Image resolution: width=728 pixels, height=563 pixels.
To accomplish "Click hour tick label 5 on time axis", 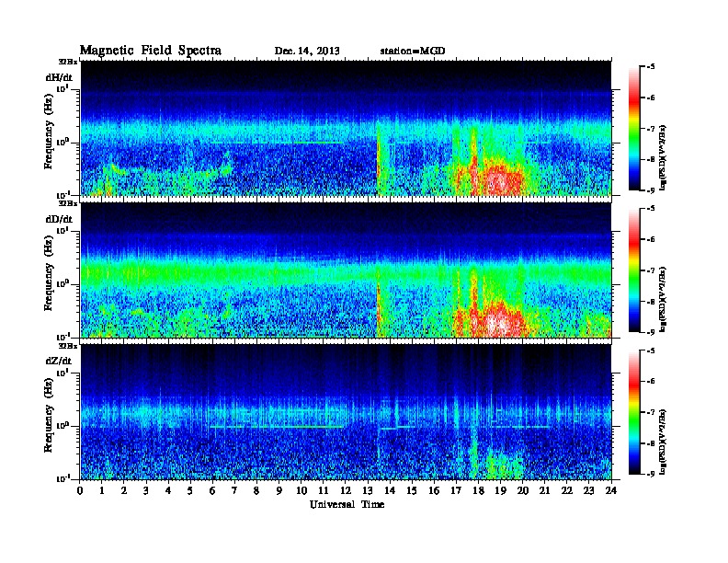I will click(190, 491).
